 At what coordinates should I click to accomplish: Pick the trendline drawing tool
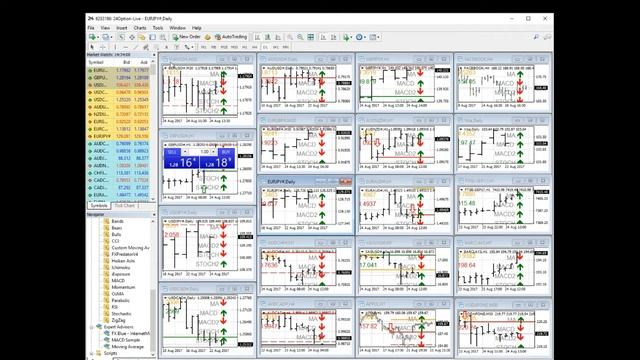pyautogui.click(x=136, y=47)
